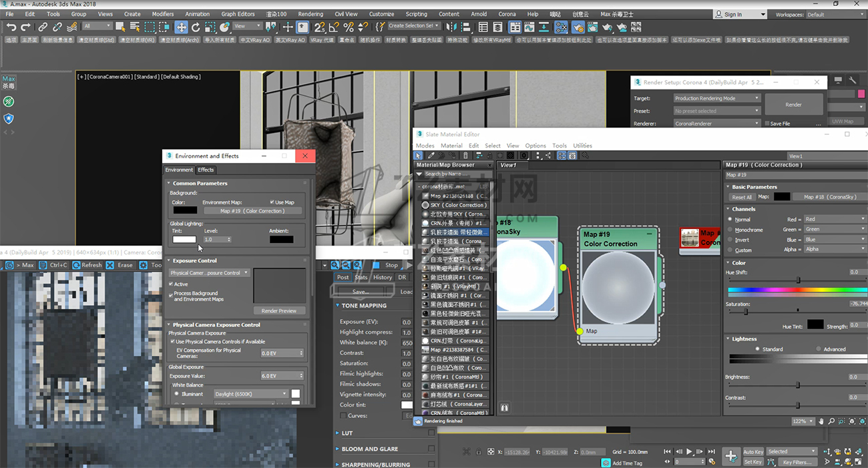Uncheck the Use Map checkbox

(x=272, y=202)
